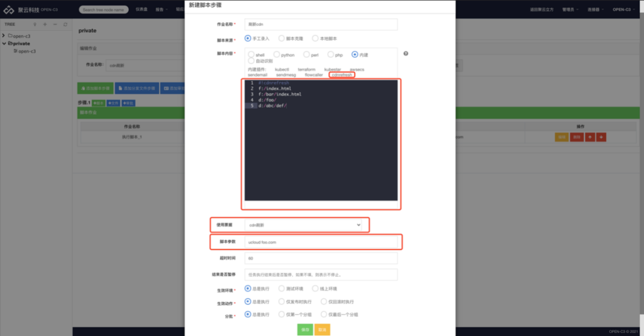Open the 使用票据 dropdown showing cdn刷新
Screen dimensions: 644x336
point(303,225)
